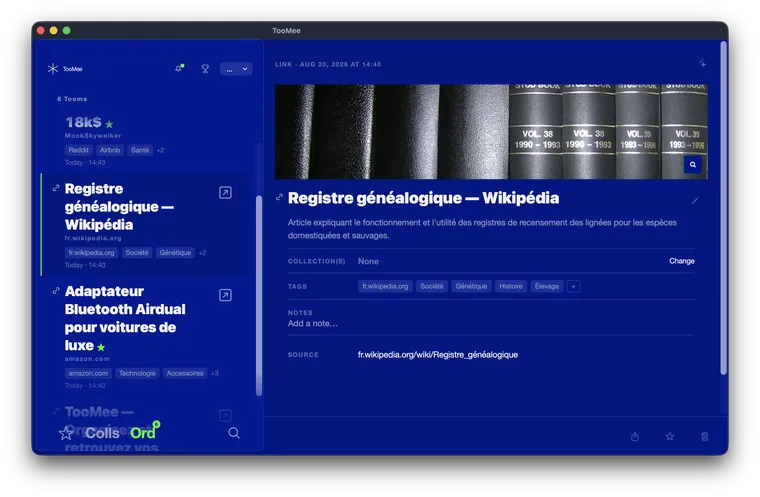Select the Technologie tag

(x=137, y=373)
